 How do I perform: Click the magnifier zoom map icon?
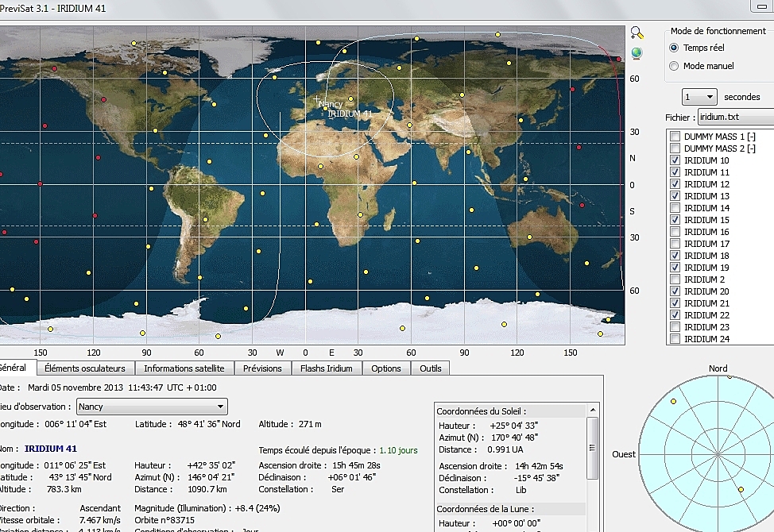[637, 33]
